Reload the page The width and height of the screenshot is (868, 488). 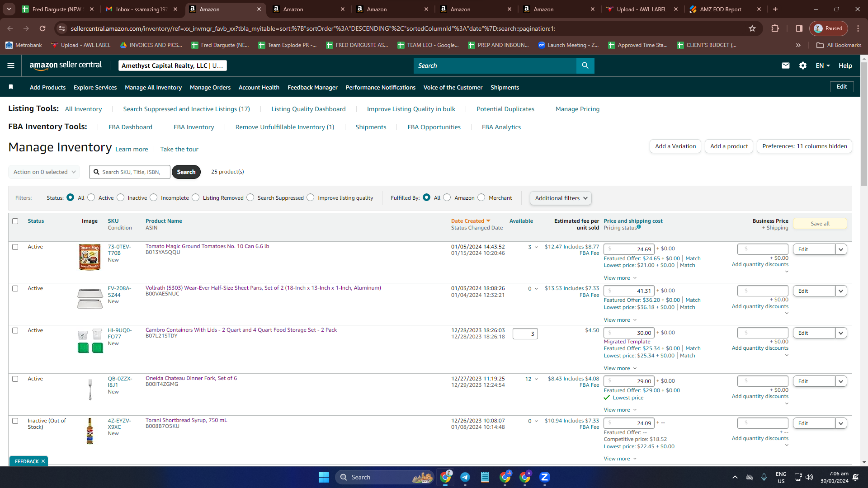click(x=42, y=28)
